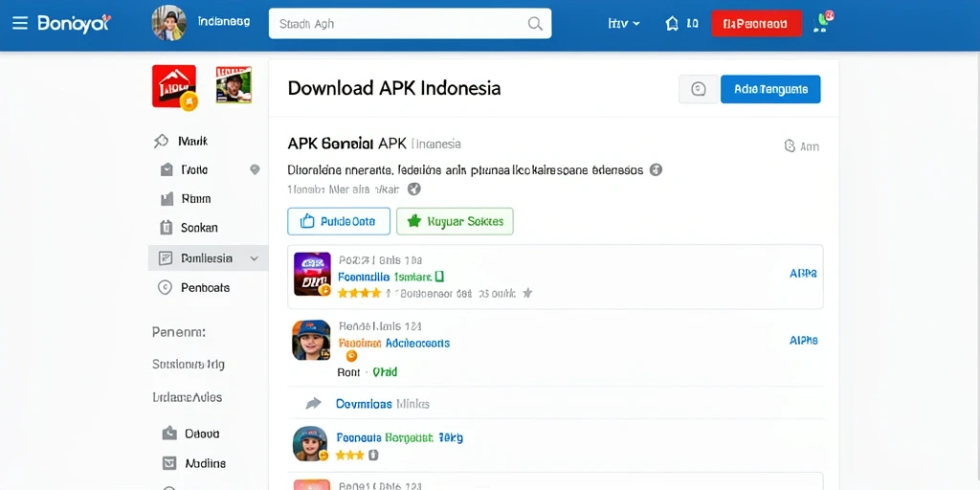Open the red house app thumbnail

tap(174, 87)
